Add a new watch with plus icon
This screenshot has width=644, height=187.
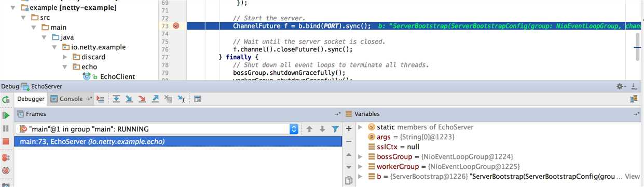pyautogui.click(x=349, y=128)
